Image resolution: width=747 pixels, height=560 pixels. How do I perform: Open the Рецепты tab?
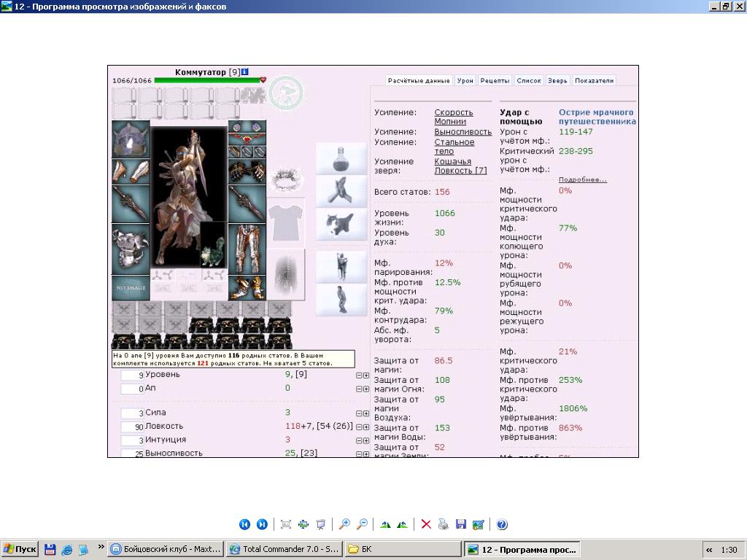(x=495, y=80)
